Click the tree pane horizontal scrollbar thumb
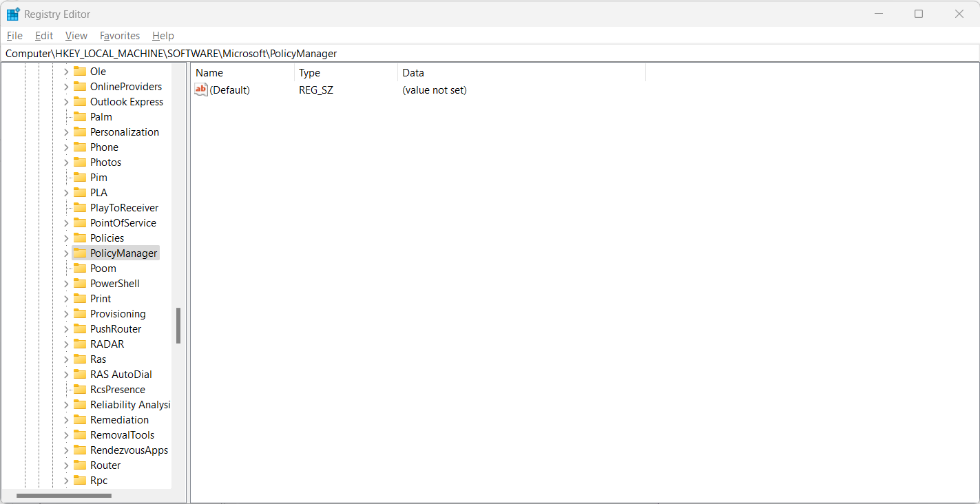Viewport: 980px width, 504px height. coord(64,496)
